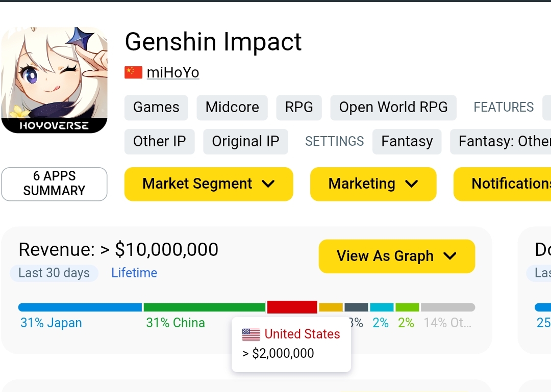The image size is (551, 392).
Task: Select the Original IP tag
Action: pyautogui.click(x=245, y=142)
